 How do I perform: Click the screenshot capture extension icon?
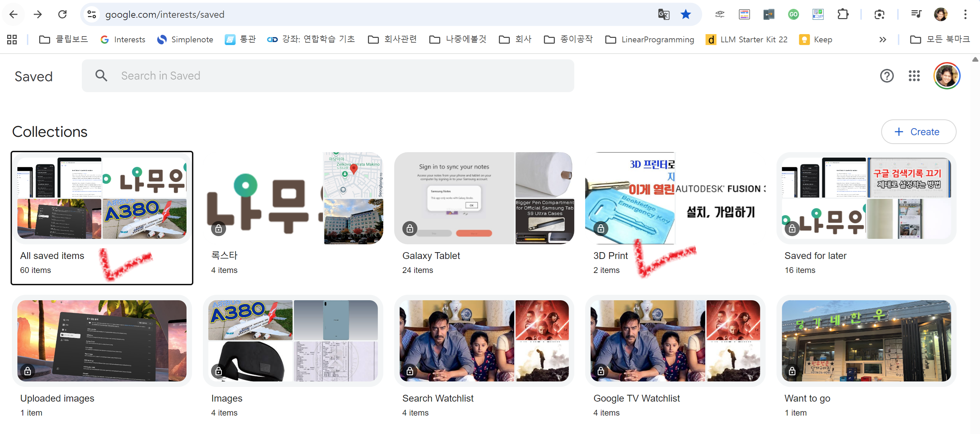(879, 14)
